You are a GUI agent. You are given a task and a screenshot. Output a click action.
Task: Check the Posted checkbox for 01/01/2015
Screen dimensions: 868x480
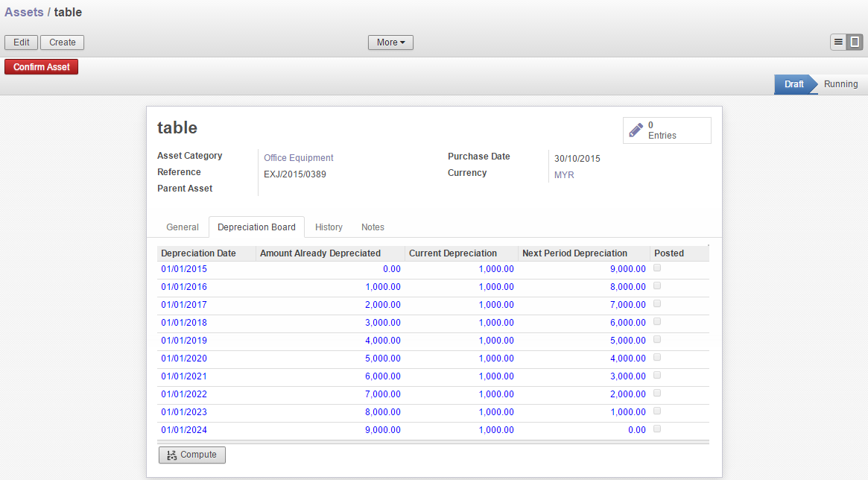tap(656, 268)
